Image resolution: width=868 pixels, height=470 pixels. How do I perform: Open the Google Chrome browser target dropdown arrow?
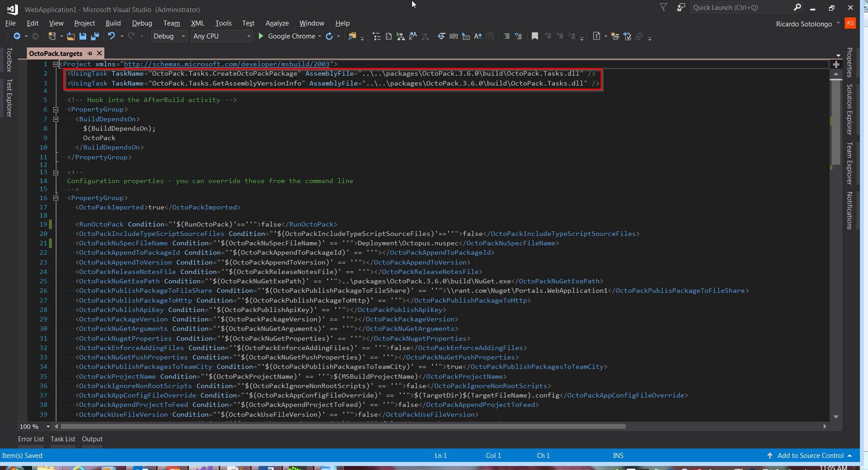(320, 36)
